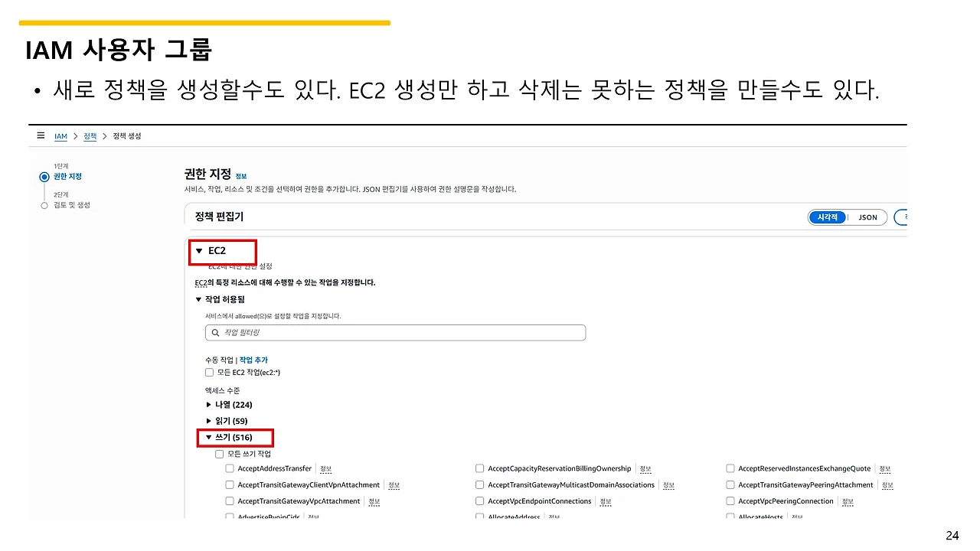Collapse the 쓰기 (516) access level
This screenshot has height=551, width=980.
[x=208, y=438]
